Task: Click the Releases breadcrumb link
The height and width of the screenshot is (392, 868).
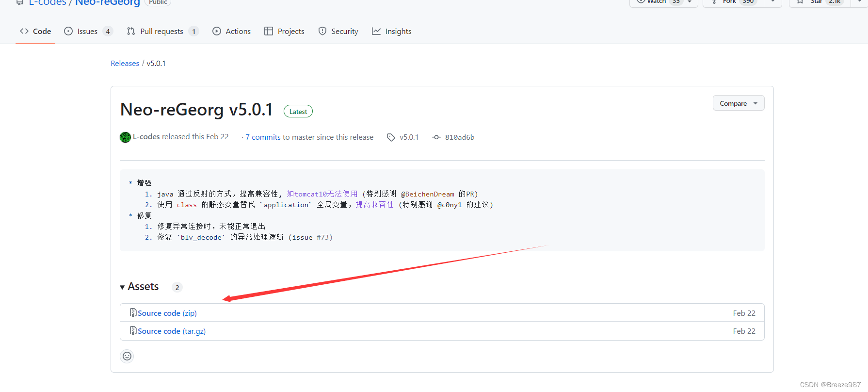Action: 125,64
